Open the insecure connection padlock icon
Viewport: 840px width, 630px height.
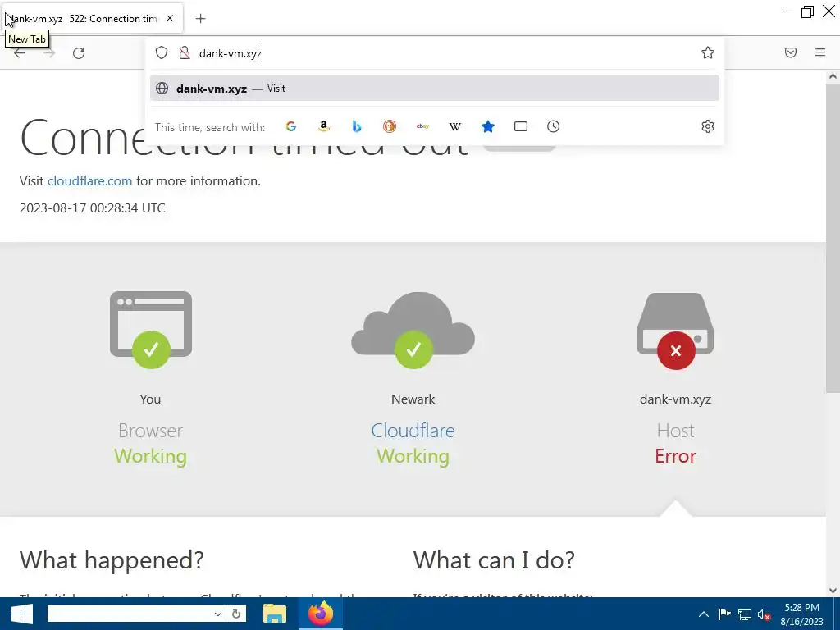185,52
